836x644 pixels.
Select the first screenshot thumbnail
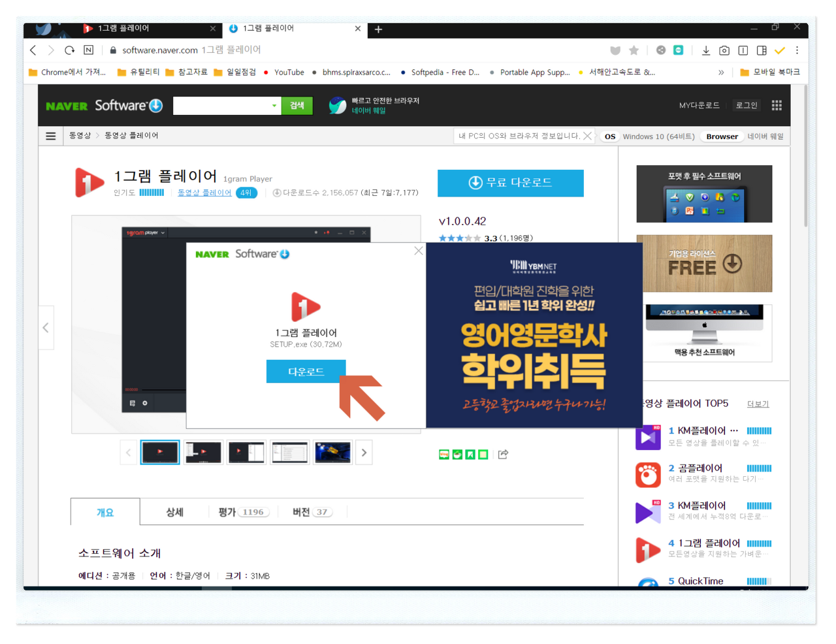(x=160, y=453)
